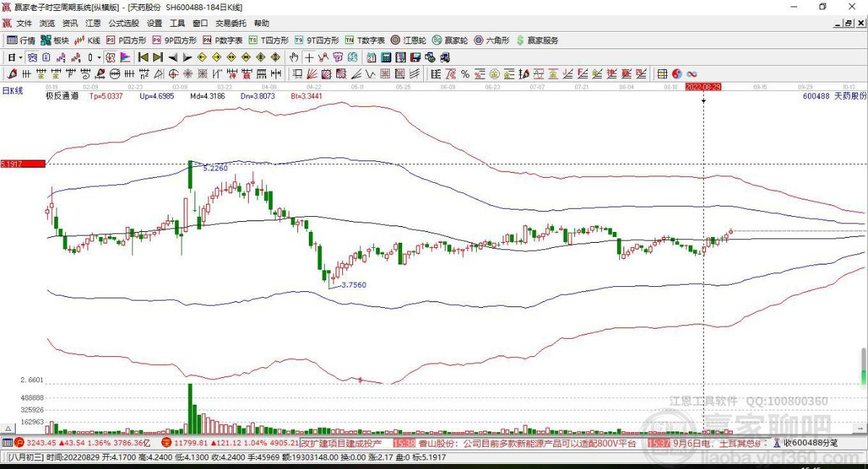Screen dimensions: 868x469
Task: Open the 赢家轮 wheel tool
Action: pyautogui.click(x=450, y=40)
